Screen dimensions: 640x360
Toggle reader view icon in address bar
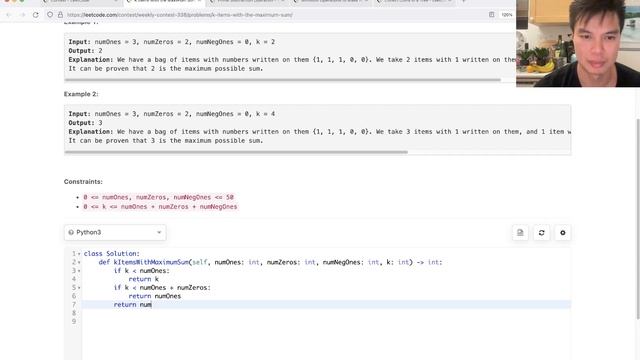coord(491,15)
